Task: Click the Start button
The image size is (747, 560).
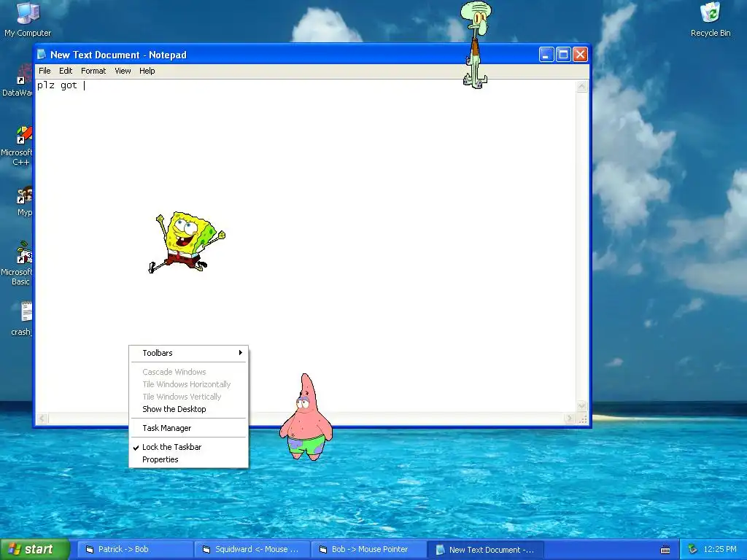Action: 35,550
